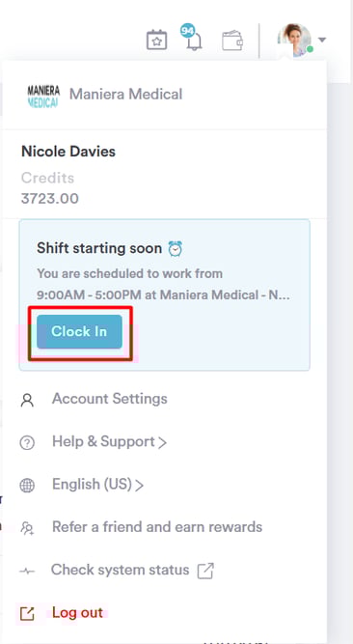Click the question mark help icon
The width and height of the screenshot is (353, 644).
27,443
